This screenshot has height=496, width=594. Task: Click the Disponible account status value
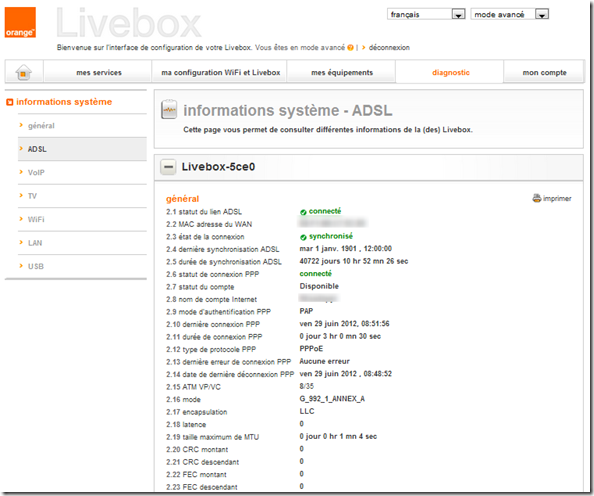(x=319, y=286)
